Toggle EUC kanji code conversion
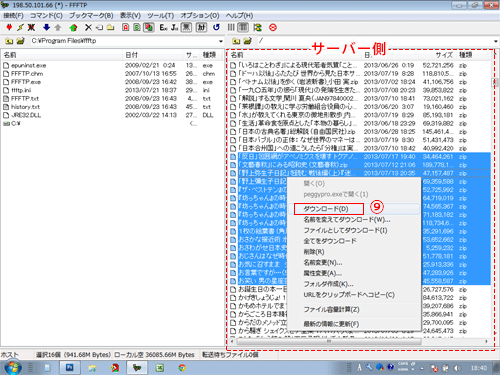 coord(163,27)
